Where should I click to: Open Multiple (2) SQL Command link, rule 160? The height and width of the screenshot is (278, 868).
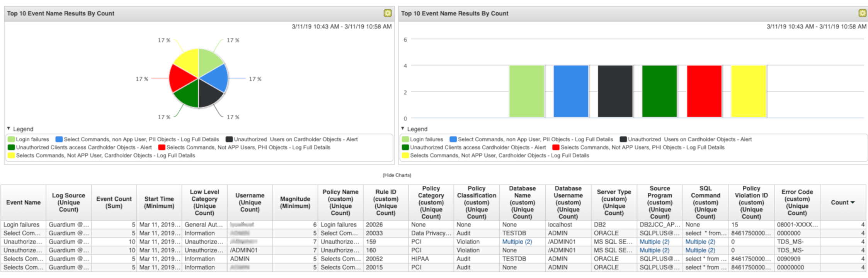pos(700,250)
